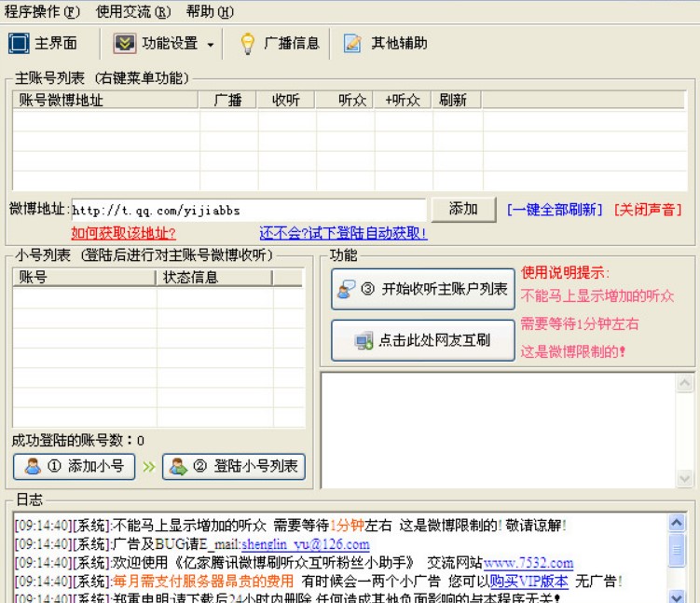The height and width of the screenshot is (603, 700).
Task: Open the 程序操作 menu
Action: coord(44,12)
